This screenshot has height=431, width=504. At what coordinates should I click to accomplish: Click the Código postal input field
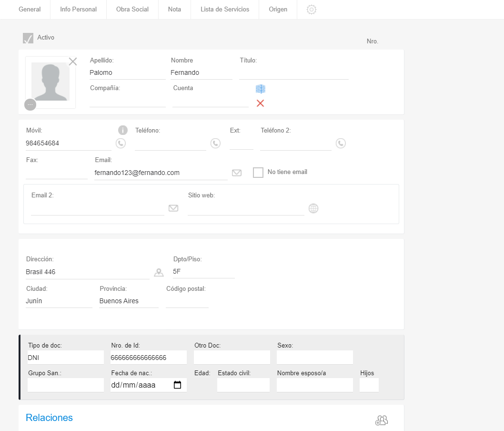pos(187,301)
